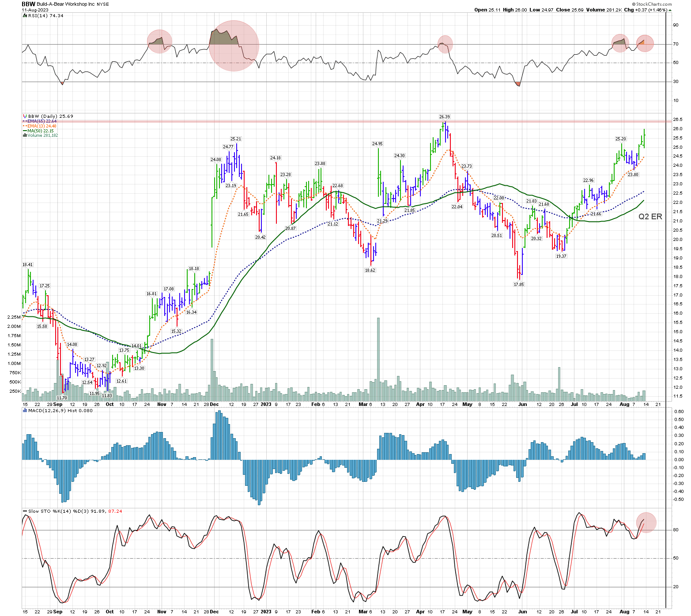Click the RSI(14) area-chart legend icon
This screenshot has height=616, width=691.
pos(24,15)
